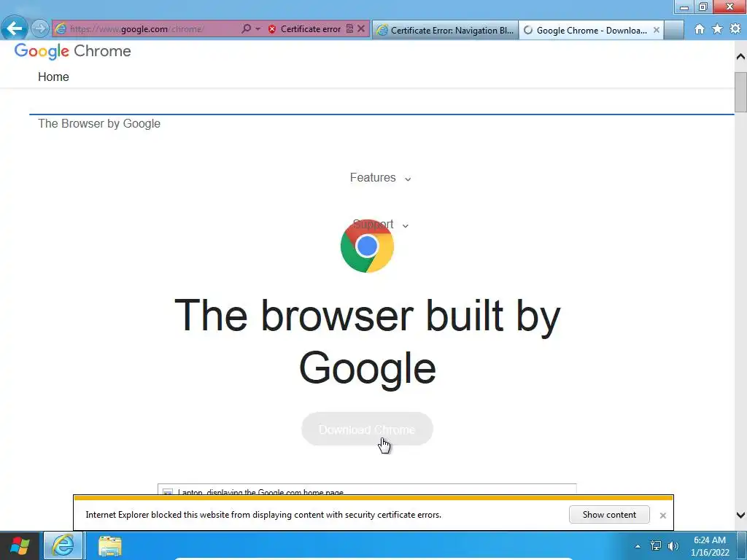Click the network status tray icon
The image size is (747, 560).
656,546
